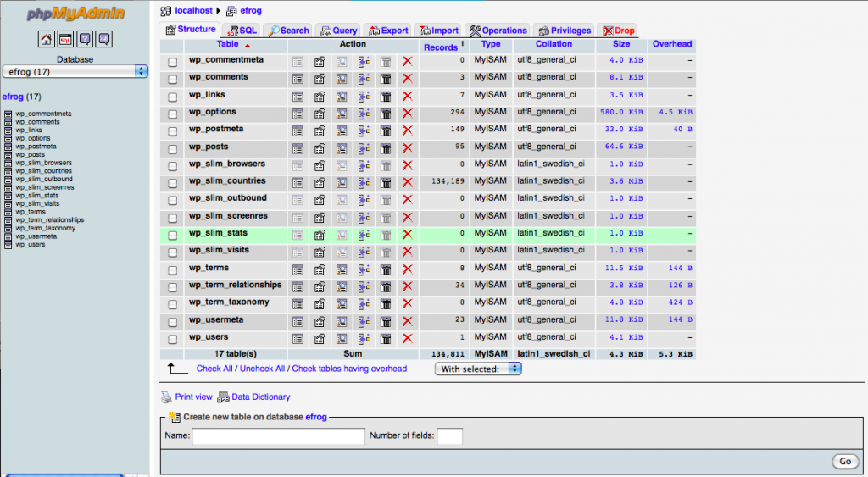Open the efrog (17) database dropdown
868x477 pixels.
pyautogui.click(x=75, y=71)
